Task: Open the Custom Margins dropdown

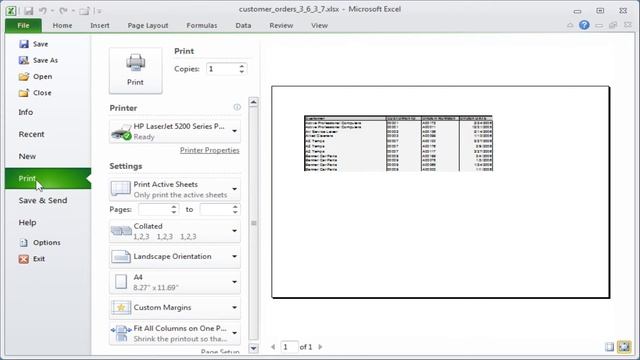Action: tap(175, 307)
